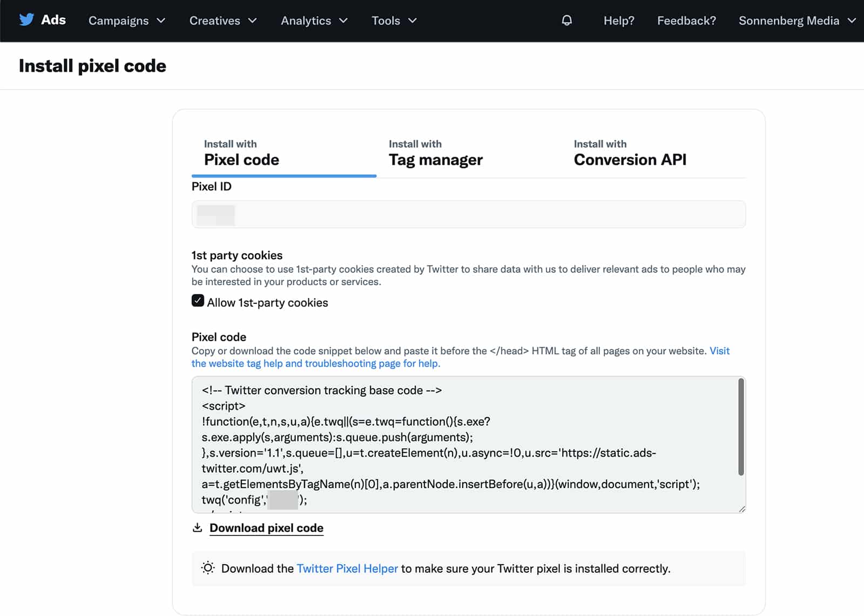Switch to the Tag manager tab

[435, 153]
